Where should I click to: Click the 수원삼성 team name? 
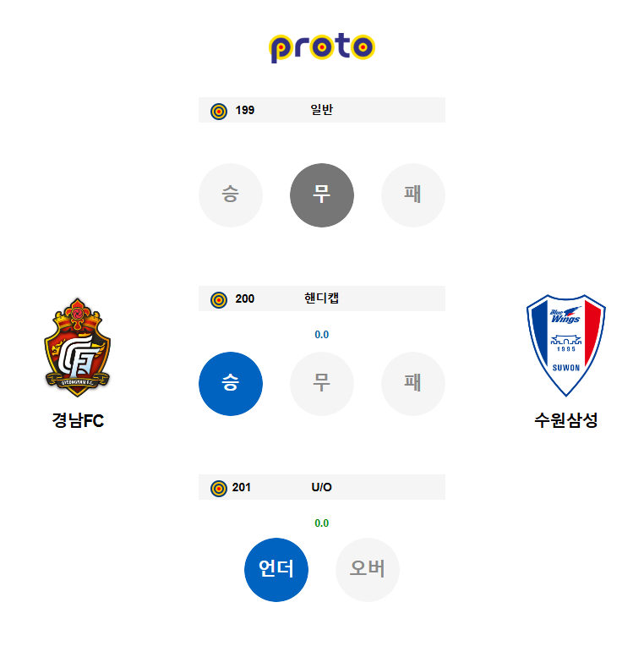(566, 420)
